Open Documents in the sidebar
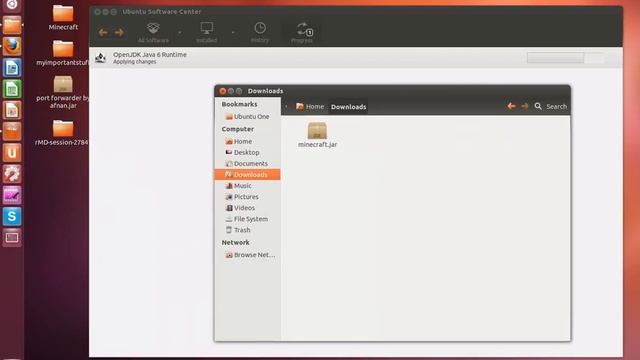 tap(247, 163)
